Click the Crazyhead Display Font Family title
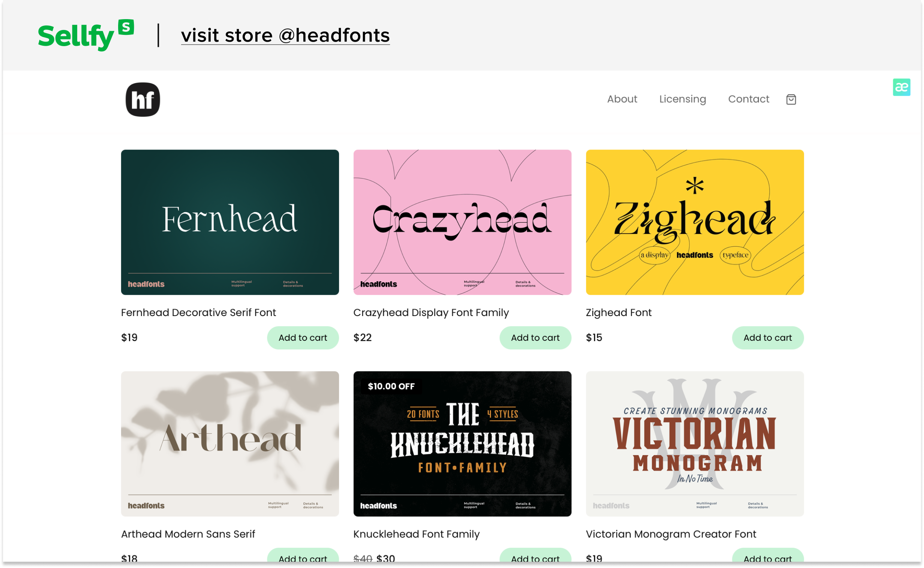The image size is (924, 568). pos(431,313)
